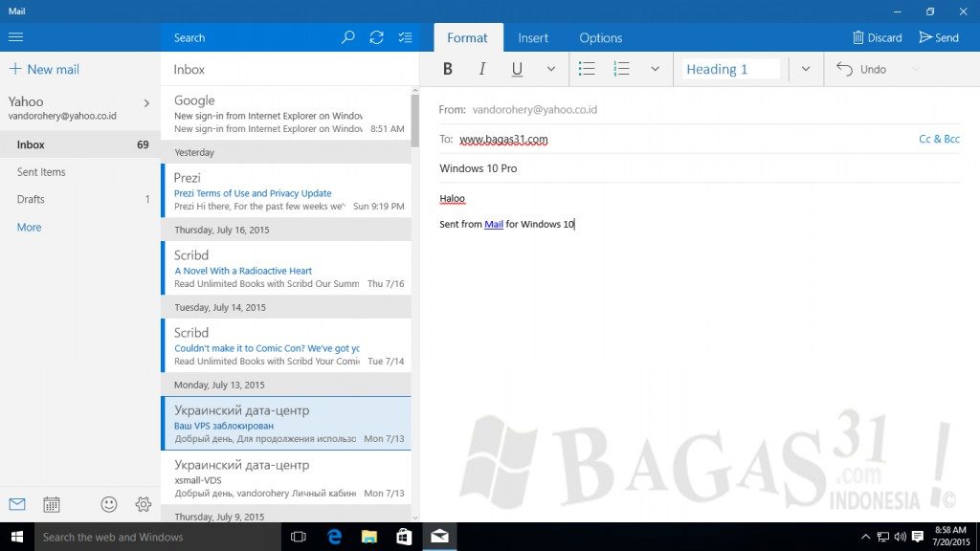This screenshot has width=980, height=551.
Task: Undo the last edit
Action: tap(861, 69)
